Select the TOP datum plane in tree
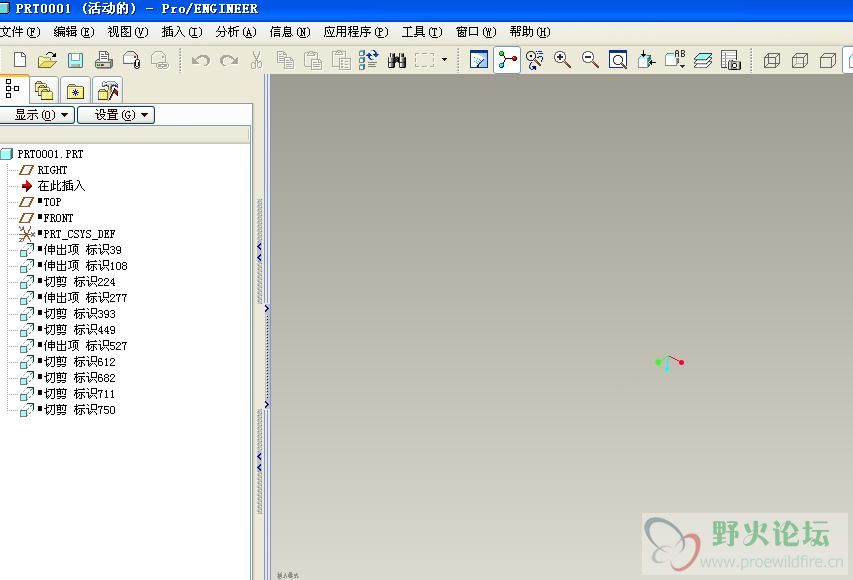The image size is (853, 580). pos(52,202)
